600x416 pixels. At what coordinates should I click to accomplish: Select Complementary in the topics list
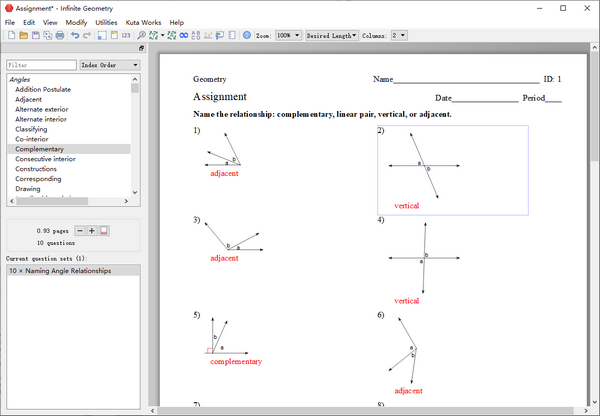(38, 148)
